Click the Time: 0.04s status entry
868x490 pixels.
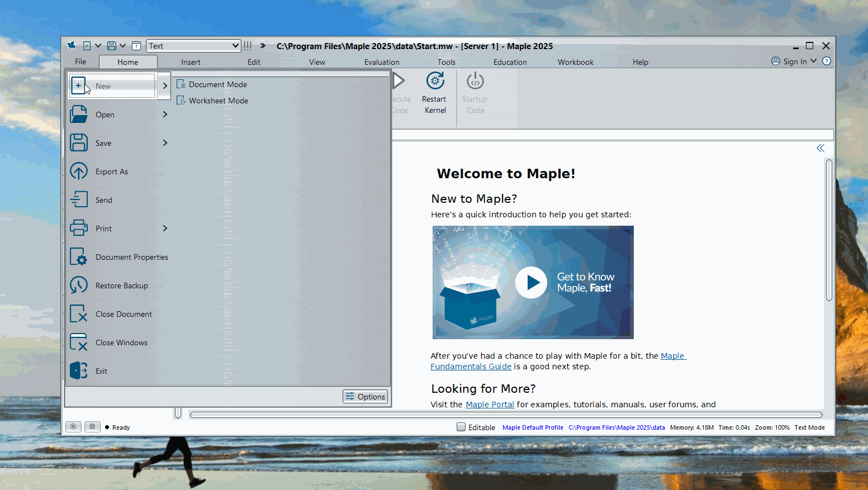(x=734, y=427)
